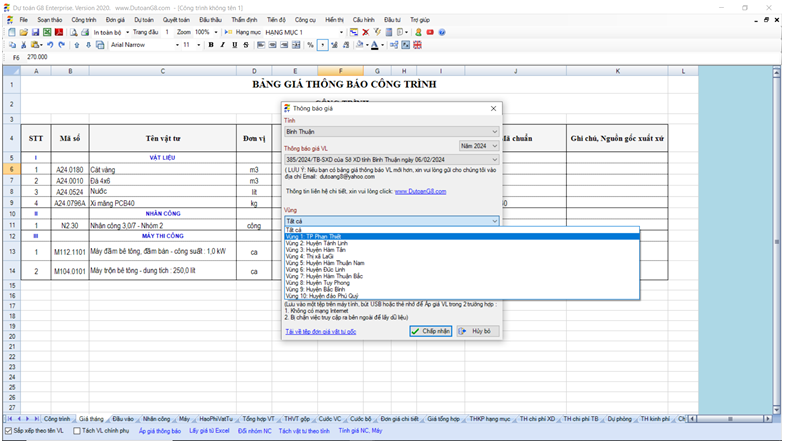Click the Save icon in the toolbar

pos(35,32)
